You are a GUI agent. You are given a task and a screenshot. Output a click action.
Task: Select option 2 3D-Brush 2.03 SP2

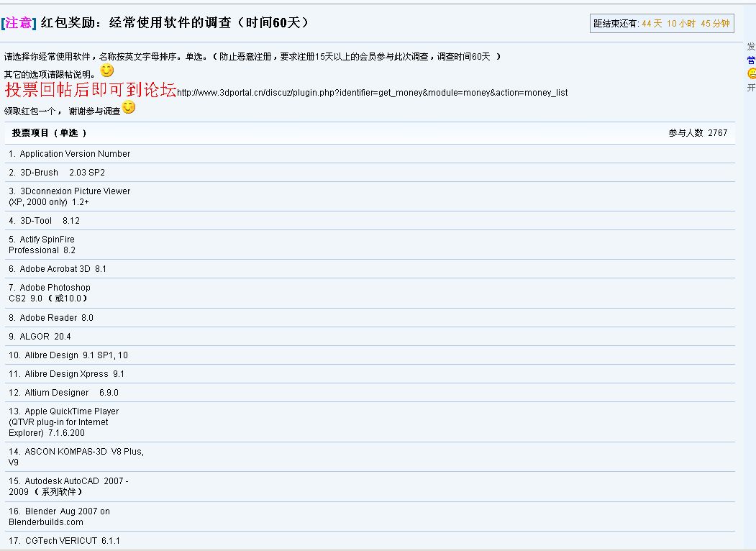pyautogui.click(x=57, y=173)
